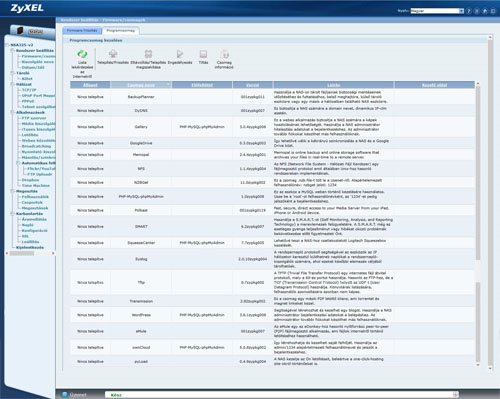The height and width of the screenshot is (399, 500).
Task: Click the Engedélyezés enable play icon
Action: pyautogui.click(x=180, y=54)
